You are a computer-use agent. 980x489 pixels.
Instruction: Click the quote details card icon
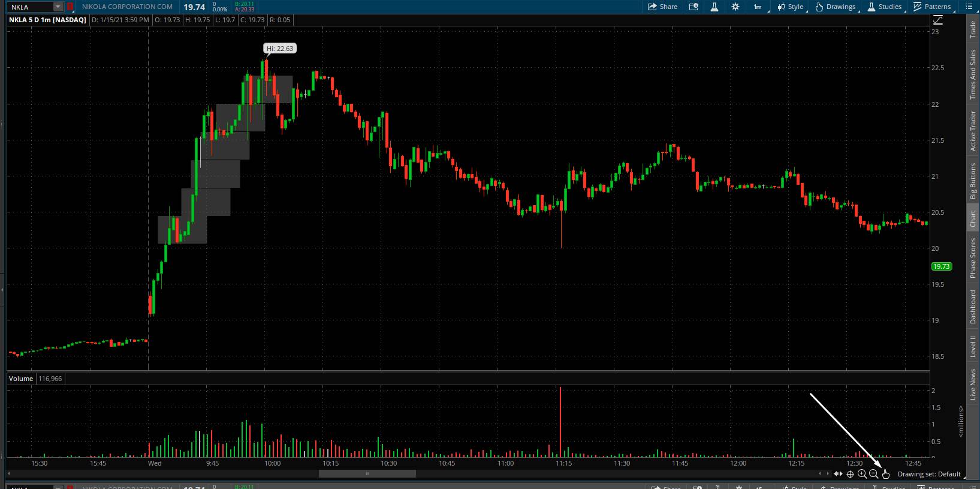coord(693,7)
